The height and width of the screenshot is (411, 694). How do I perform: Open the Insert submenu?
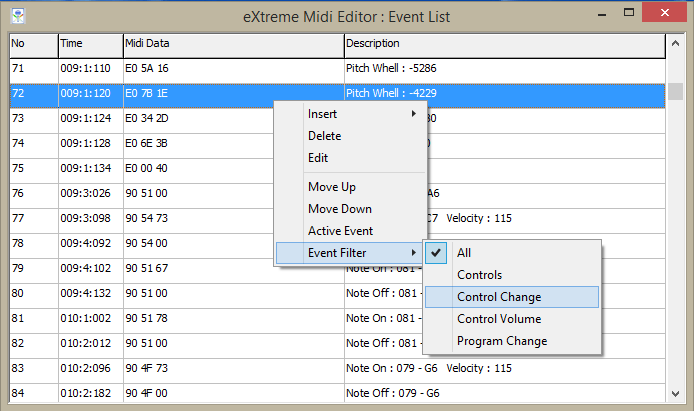pos(350,114)
